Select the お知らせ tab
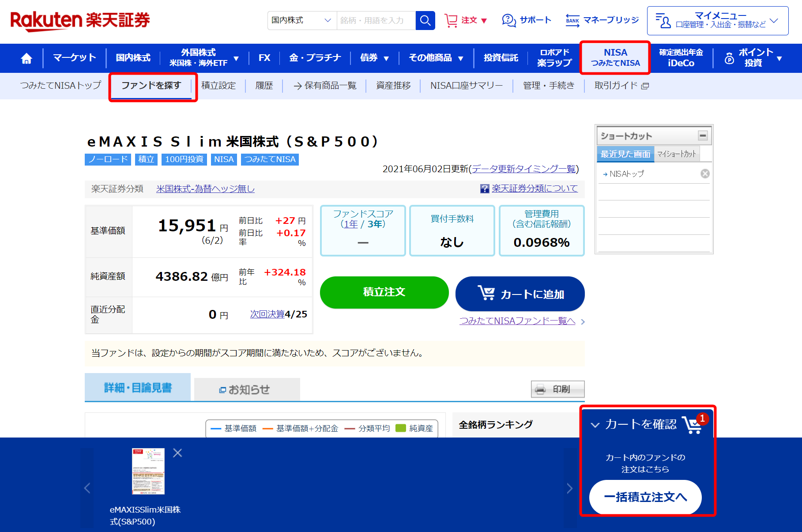This screenshot has width=802, height=532. 247,389
